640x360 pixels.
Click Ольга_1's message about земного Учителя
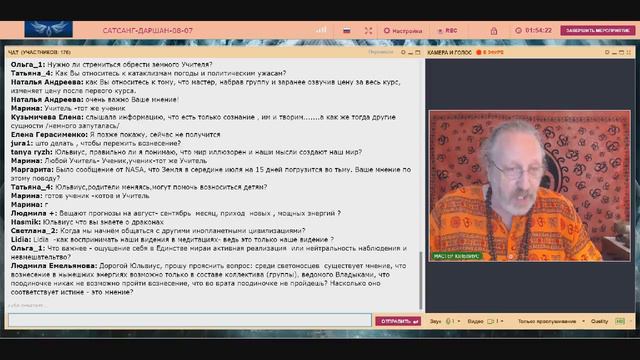tap(111, 64)
